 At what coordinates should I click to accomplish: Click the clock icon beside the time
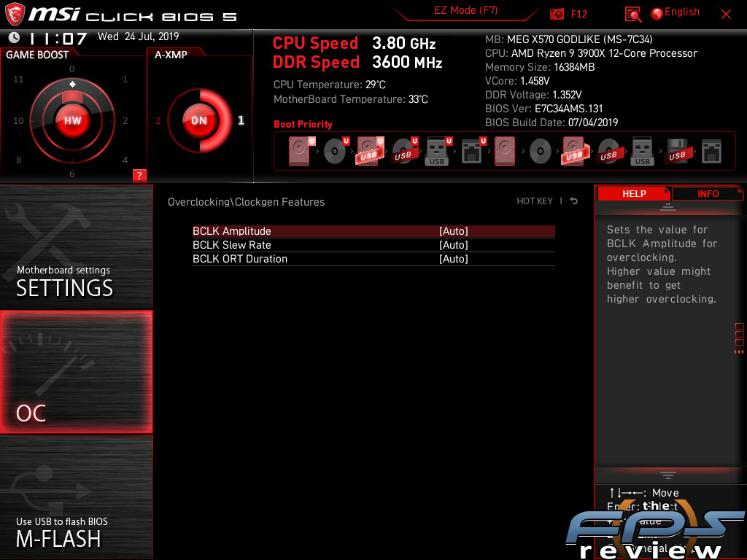coord(15,37)
